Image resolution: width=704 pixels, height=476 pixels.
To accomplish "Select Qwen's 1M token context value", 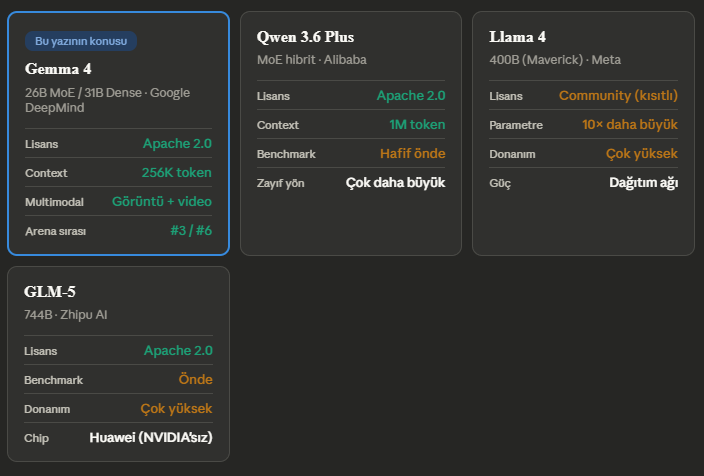I will pyautogui.click(x=417, y=125).
